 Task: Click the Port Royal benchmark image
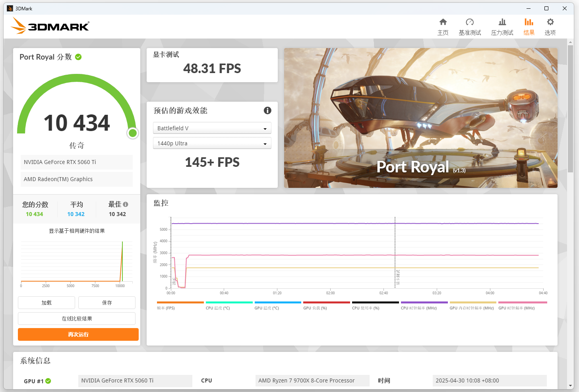421,118
